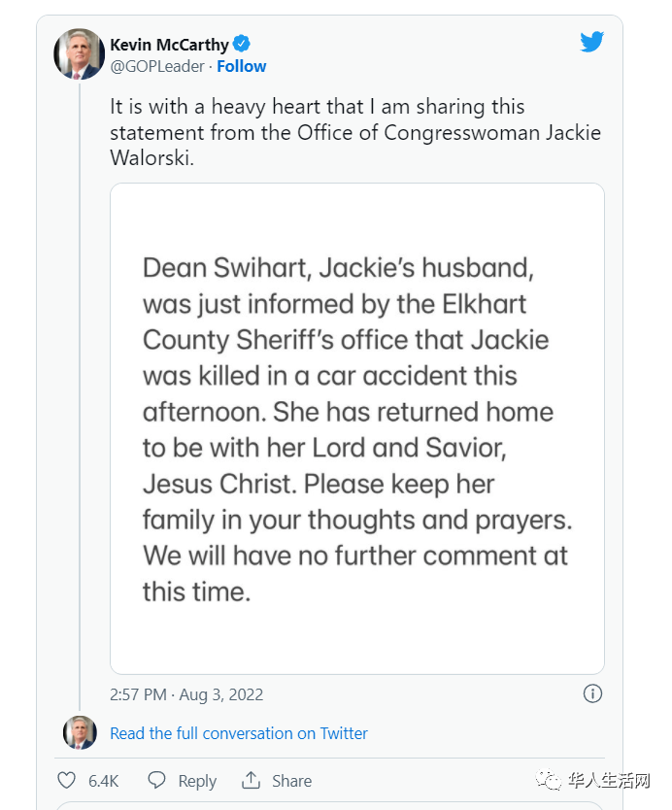Viewport: 672px width, 810px height.
Task: Follow the @GOPLeader account
Action: [x=241, y=66]
